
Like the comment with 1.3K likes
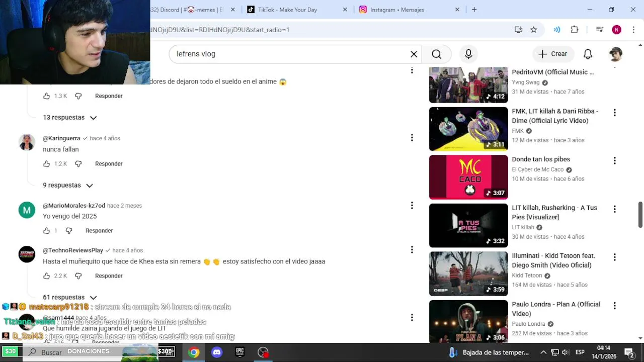point(46,96)
